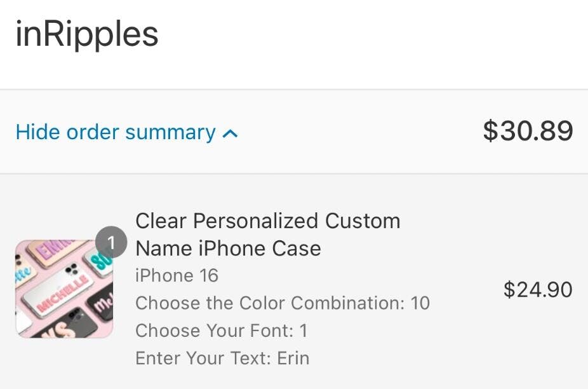Click the $24.90 item price
The image size is (588, 389).
(x=538, y=290)
